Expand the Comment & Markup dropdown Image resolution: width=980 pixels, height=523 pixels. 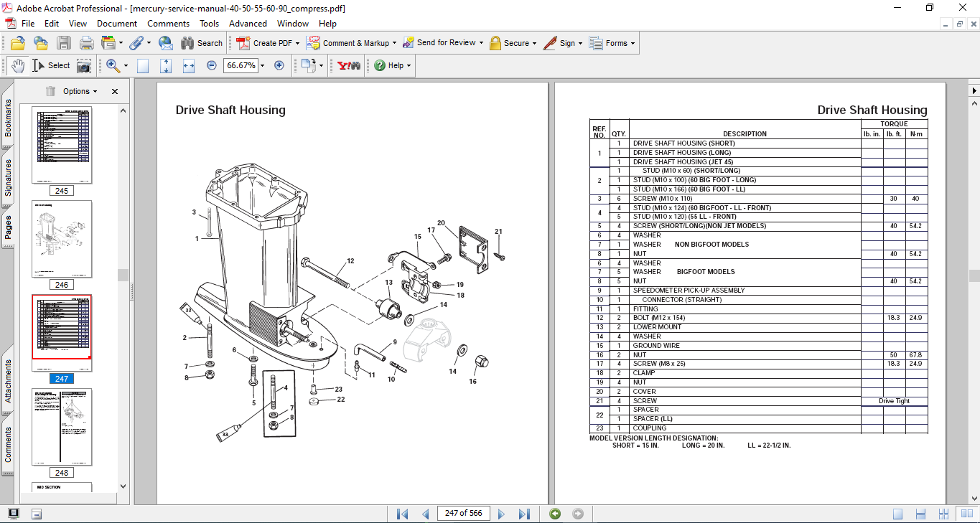pos(395,43)
